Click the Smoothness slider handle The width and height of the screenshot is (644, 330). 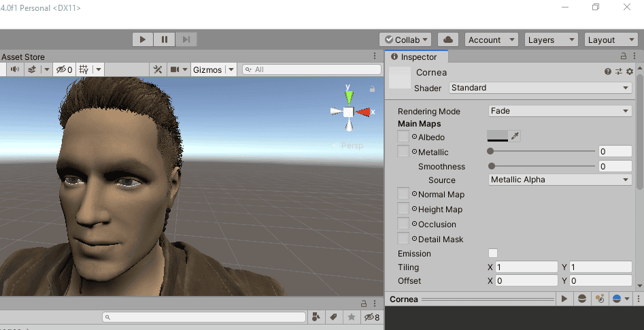pos(492,166)
